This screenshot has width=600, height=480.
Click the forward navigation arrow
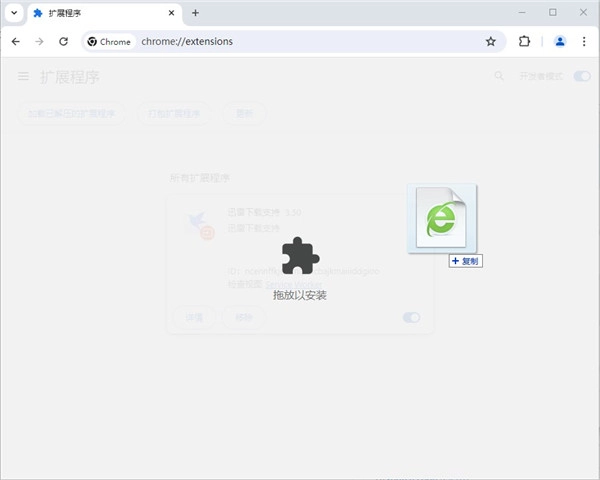point(39,42)
